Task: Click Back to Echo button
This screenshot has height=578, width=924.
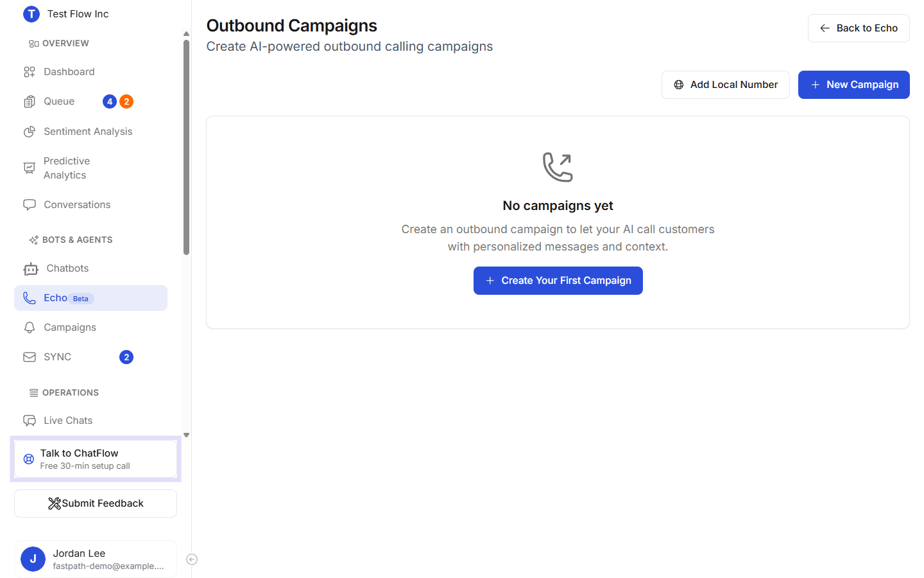Action: [859, 28]
